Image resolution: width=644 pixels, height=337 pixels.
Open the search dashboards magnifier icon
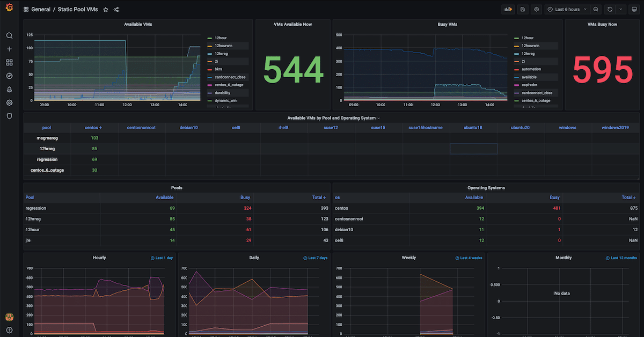(9, 35)
